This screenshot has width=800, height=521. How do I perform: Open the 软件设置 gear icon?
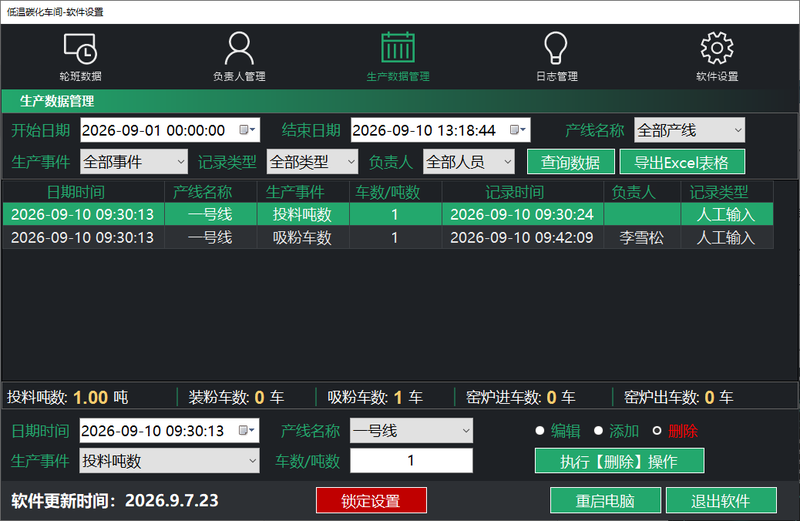click(717, 48)
